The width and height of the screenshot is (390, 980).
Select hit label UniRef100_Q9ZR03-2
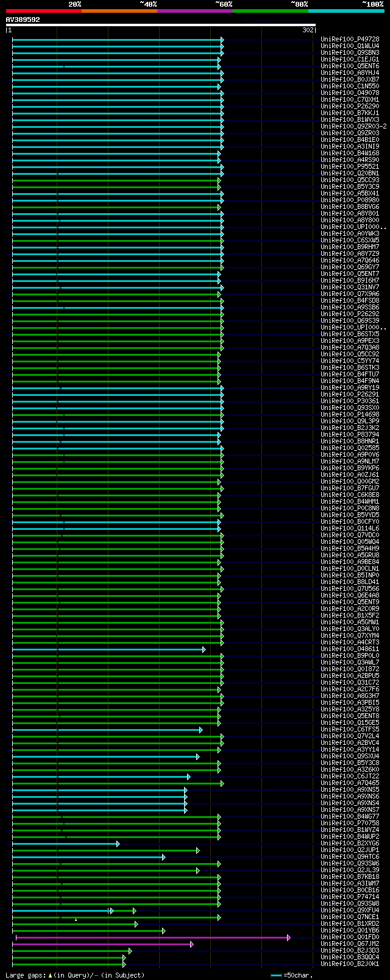353,126
